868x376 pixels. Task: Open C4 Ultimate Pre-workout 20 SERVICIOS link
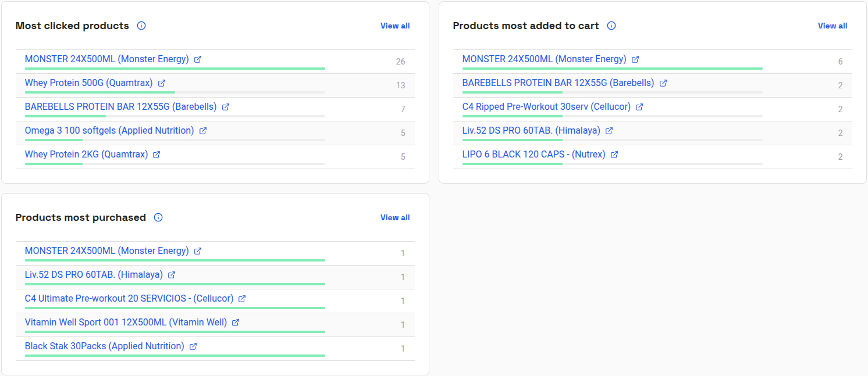pyautogui.click(x=129, y=298)
